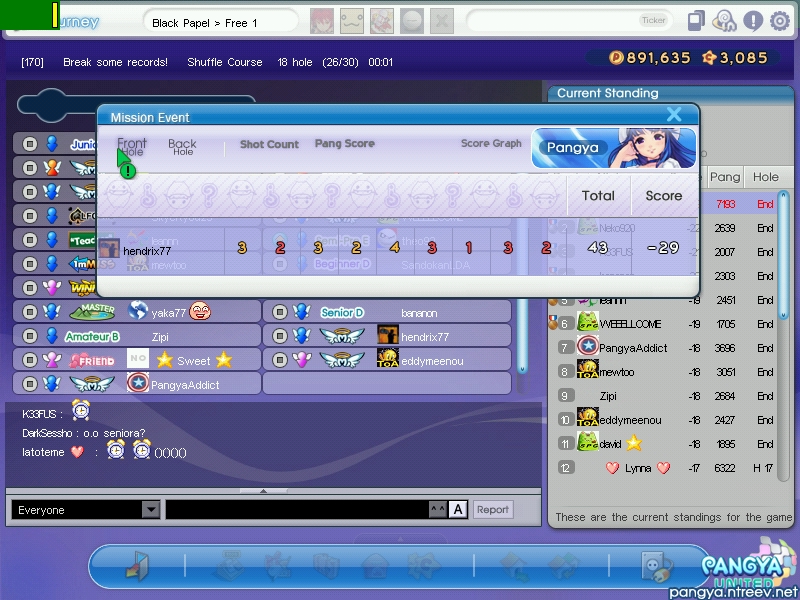Click the gray round face icon in top bar
Viewport: 800px width, 600px height.
(x=412, y=21)
